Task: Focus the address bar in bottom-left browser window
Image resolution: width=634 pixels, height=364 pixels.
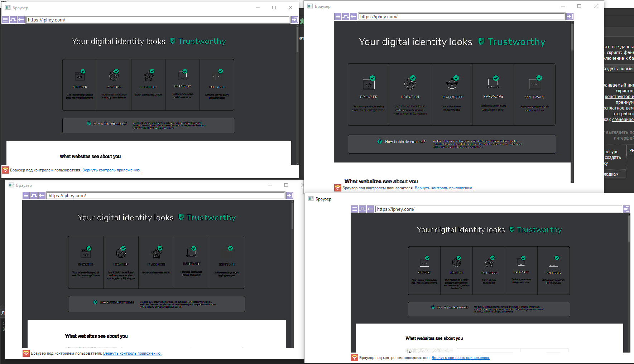Action: coord(166,195)
